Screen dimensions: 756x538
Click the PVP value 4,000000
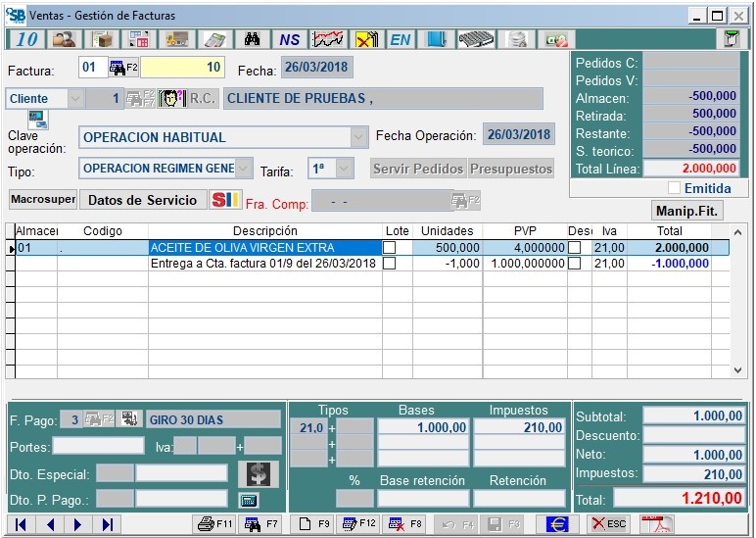[525, 248]
